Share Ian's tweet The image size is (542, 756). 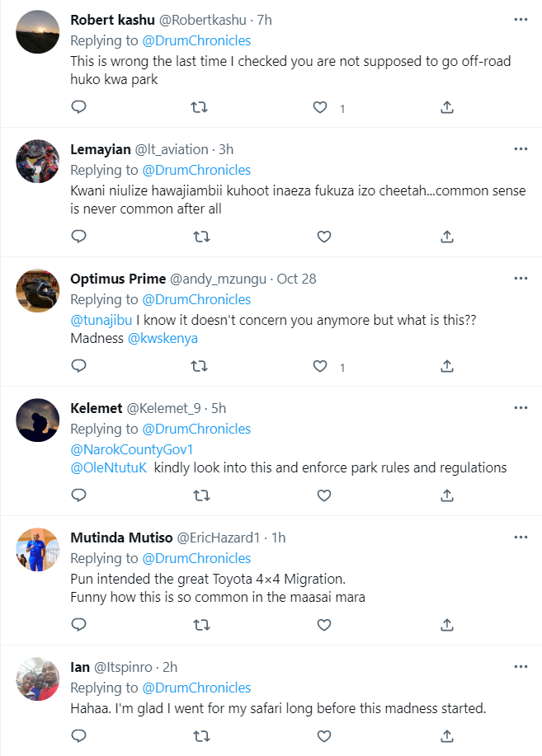point(446,735)
